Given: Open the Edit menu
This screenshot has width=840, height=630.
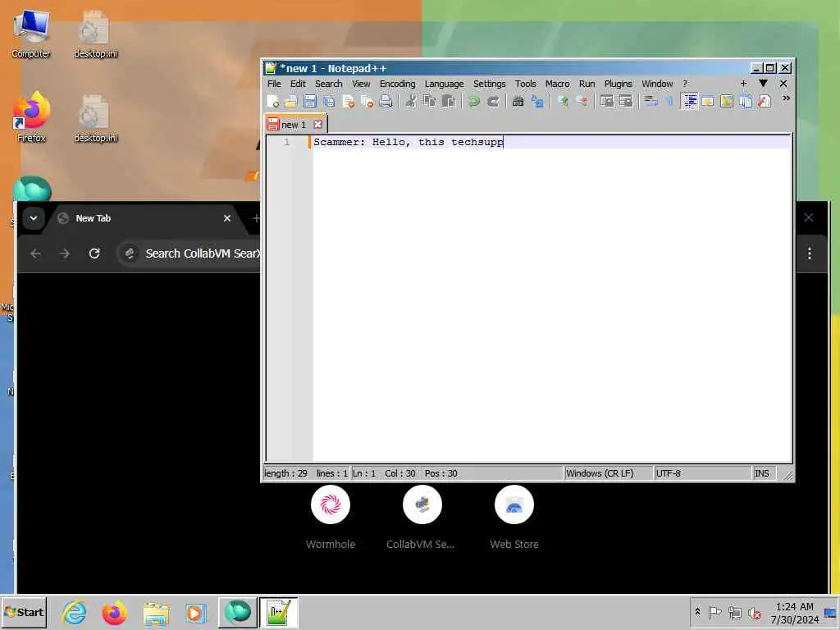Looking at the screenshot, I should point(298,84).
